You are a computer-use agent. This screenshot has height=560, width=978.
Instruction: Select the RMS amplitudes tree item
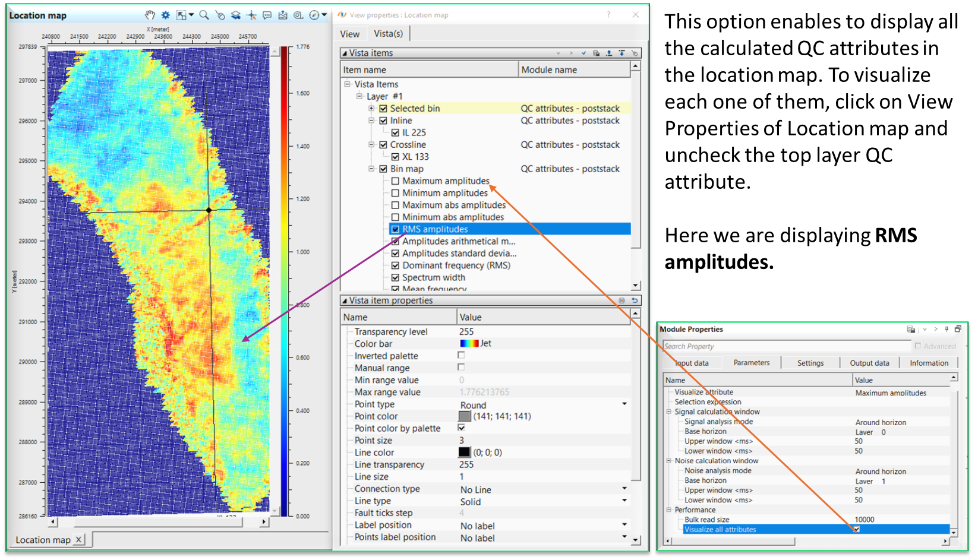pos(435,229)
